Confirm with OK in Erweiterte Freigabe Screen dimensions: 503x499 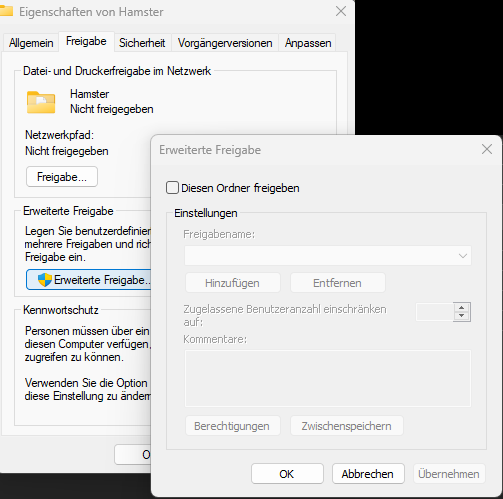click(287, 474)
